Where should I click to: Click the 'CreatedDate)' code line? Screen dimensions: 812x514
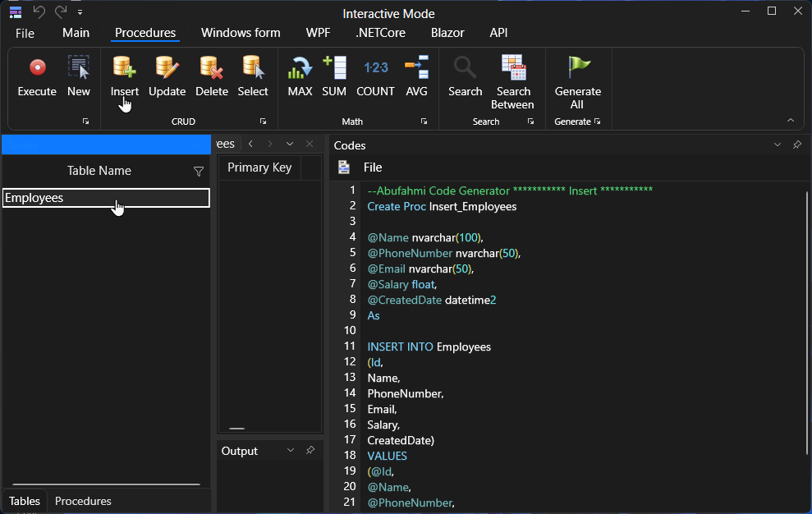[401, 440]
